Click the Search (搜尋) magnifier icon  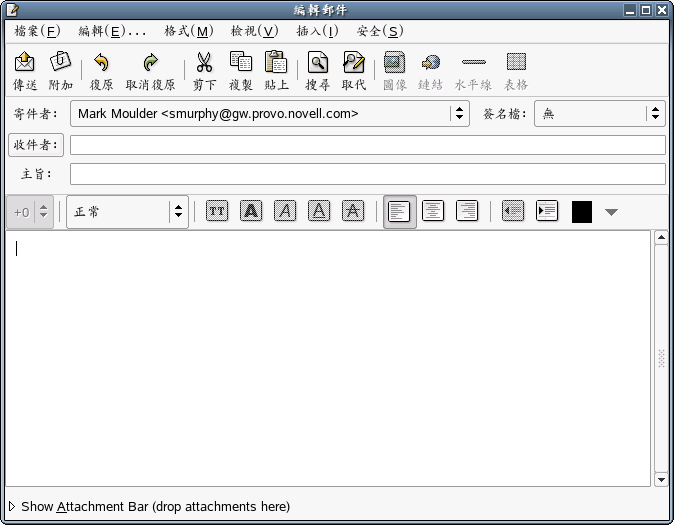pos(318,62)
